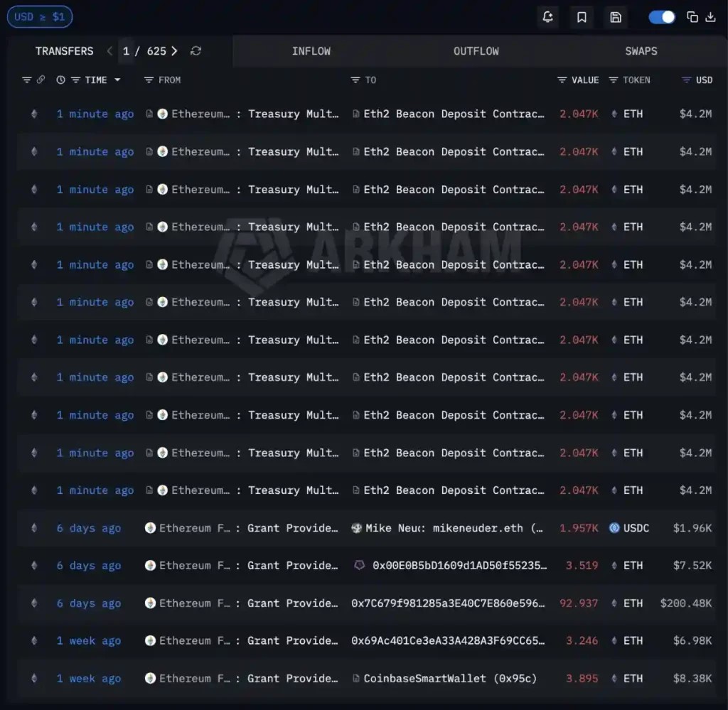Screen dimensions: 728x710
Task: Open the VALUE column filter icon
Action: [561, 80]
